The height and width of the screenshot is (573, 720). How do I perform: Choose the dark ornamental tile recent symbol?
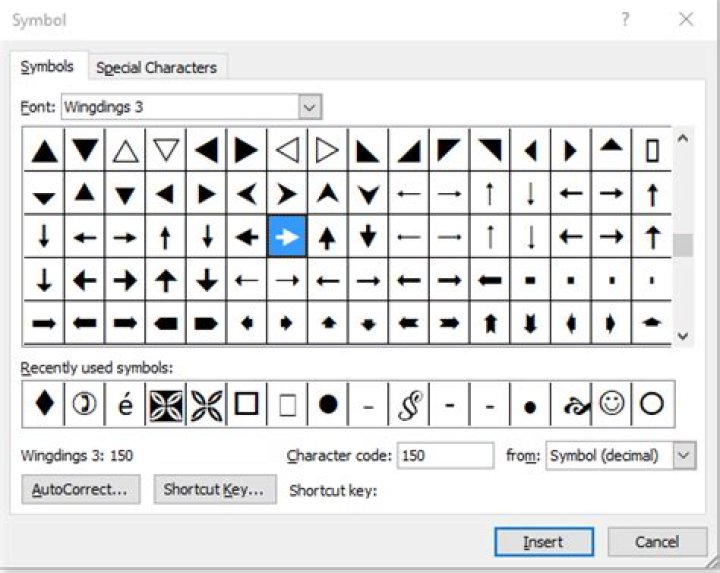pos(166,404)
